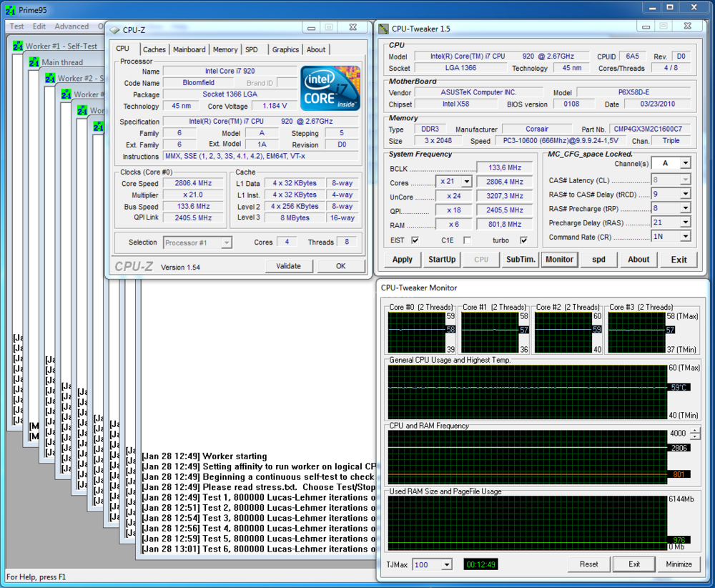The height and width of the screenshot is (588, 715).
Task: Switch to the About tab in CPU-Z
Action: click(x=316, y=50)
